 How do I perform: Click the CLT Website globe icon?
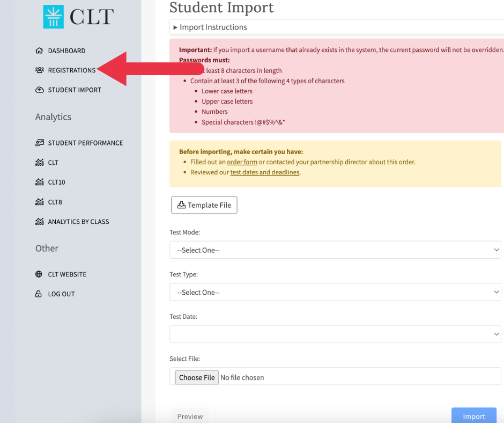point(39,274)
